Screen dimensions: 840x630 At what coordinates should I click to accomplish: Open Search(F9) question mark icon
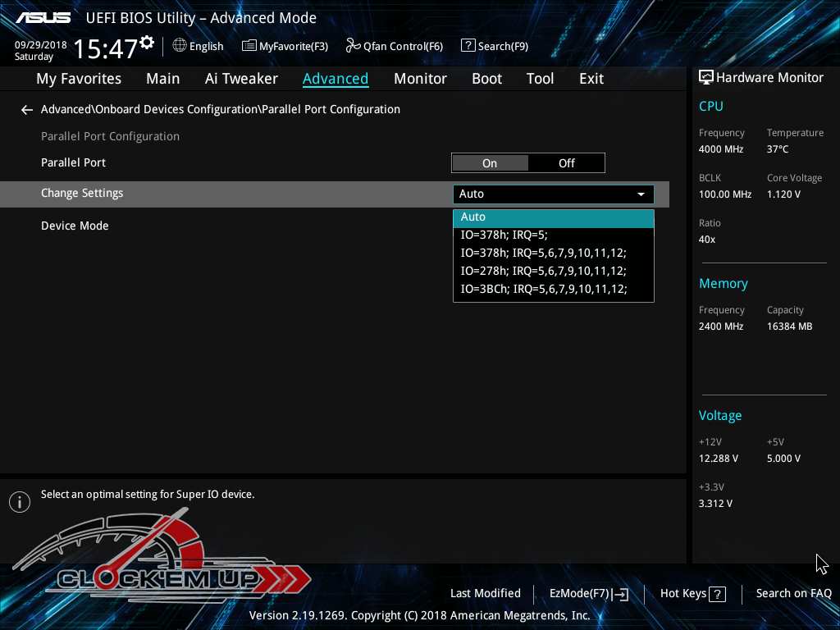point(468,46)
